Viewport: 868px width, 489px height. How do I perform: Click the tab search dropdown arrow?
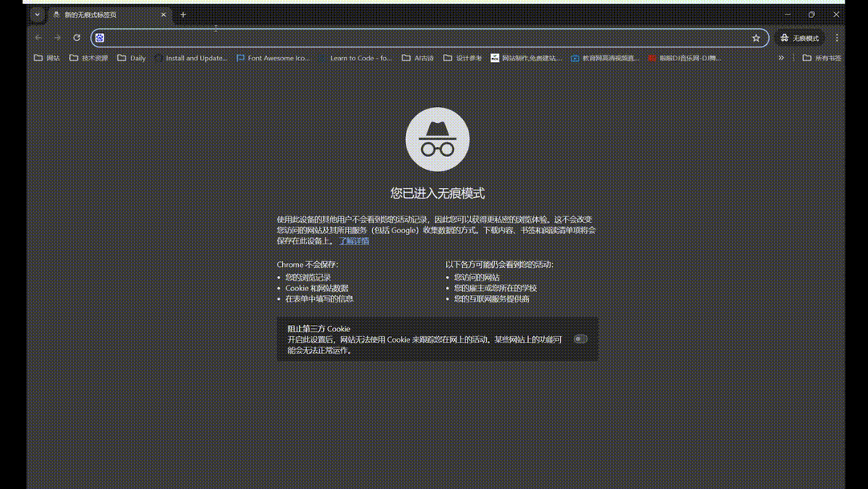coord(37,15)
